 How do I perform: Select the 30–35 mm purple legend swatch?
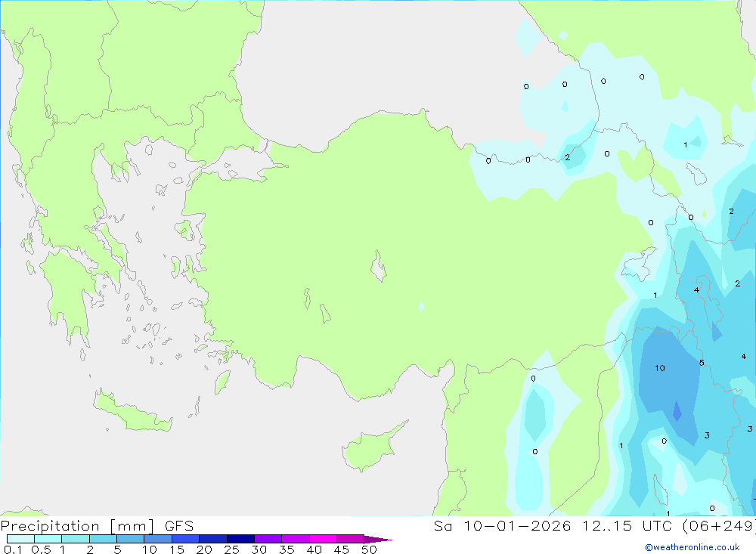pyautogui.click(x=268, y=539)
